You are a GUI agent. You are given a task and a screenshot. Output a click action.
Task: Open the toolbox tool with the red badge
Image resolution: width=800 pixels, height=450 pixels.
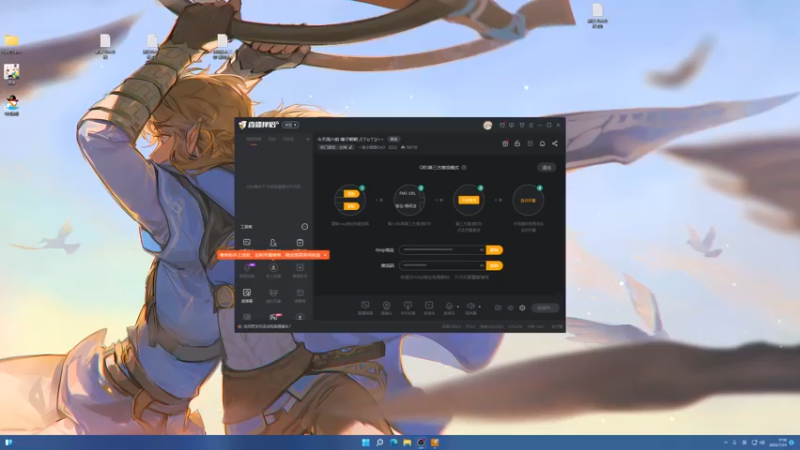(x=274, y=317)
